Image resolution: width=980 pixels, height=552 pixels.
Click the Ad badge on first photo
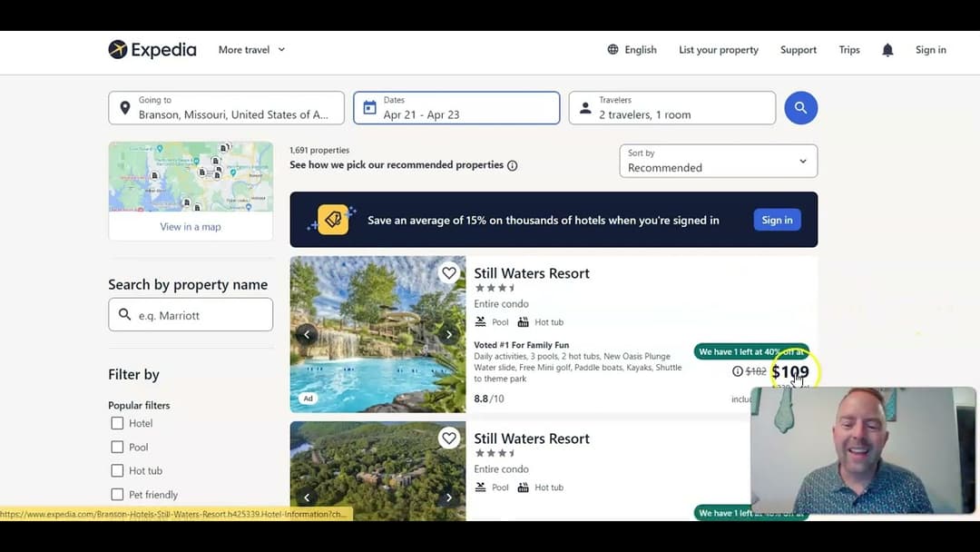coord(309,399)
